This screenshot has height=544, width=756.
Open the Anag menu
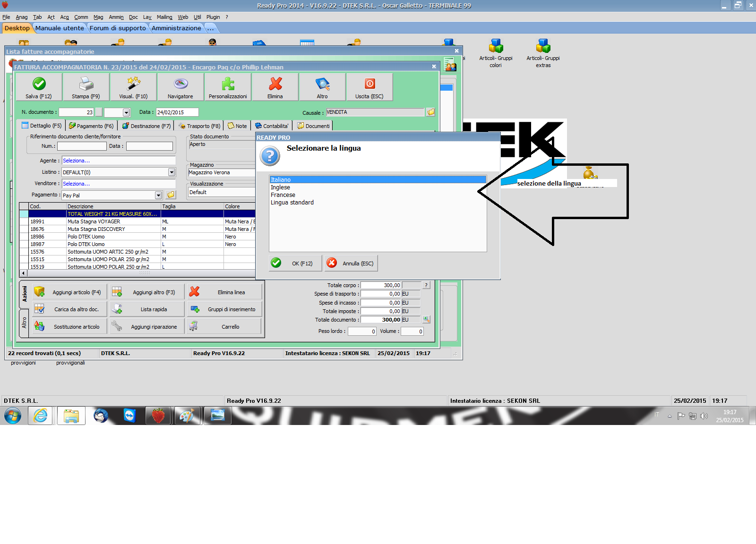(22, 17)
